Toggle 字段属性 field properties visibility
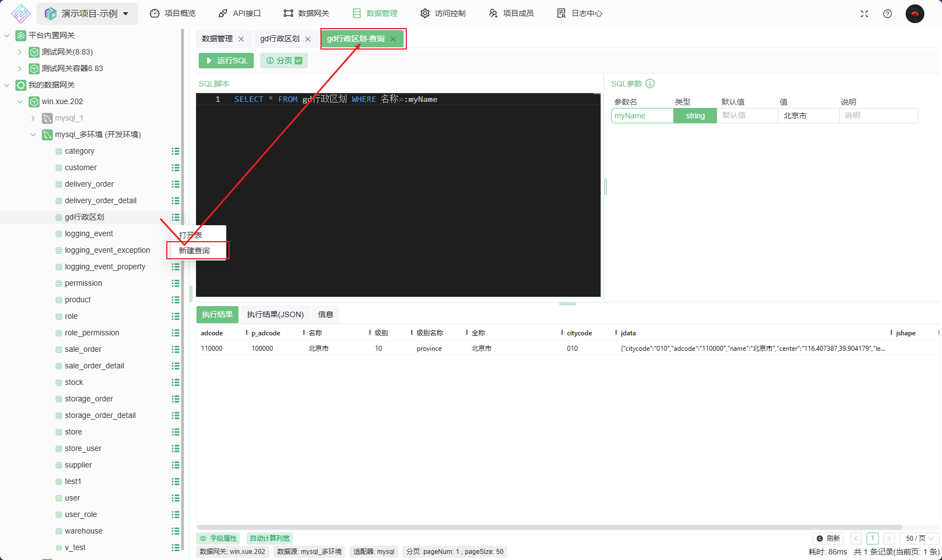Screen dimensions: 942x560 pyautogui.click(x=218, y=539)
